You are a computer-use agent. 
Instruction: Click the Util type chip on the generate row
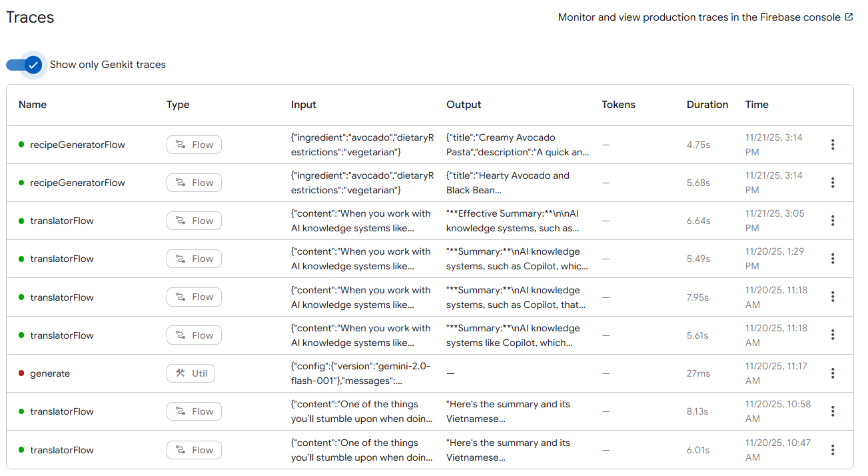(x=191, y=373)
